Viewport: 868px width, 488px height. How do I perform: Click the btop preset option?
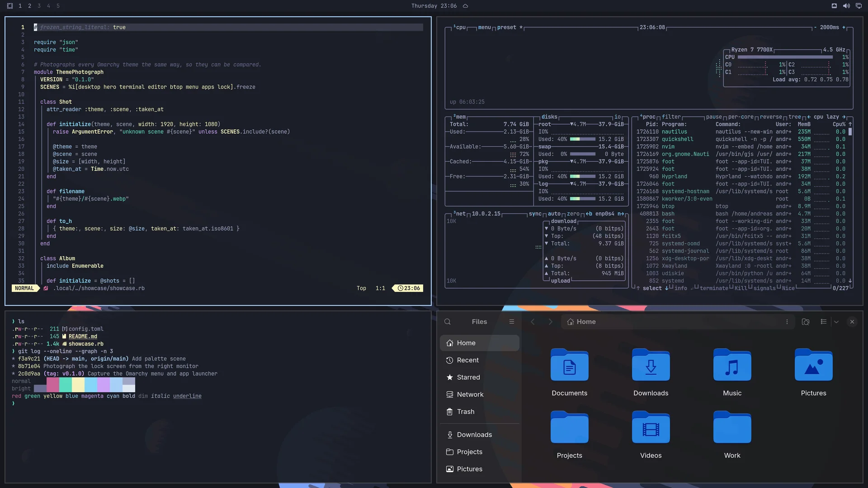coord(509,27)
